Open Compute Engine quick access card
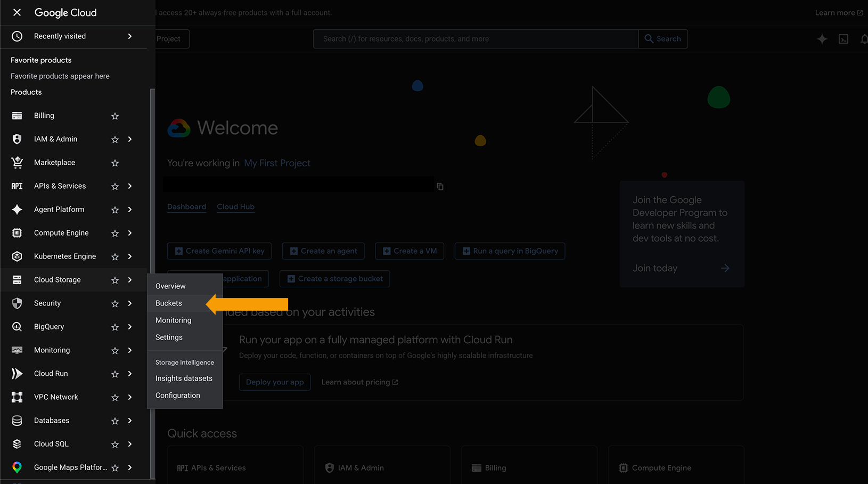 click(x=676, y=465)
